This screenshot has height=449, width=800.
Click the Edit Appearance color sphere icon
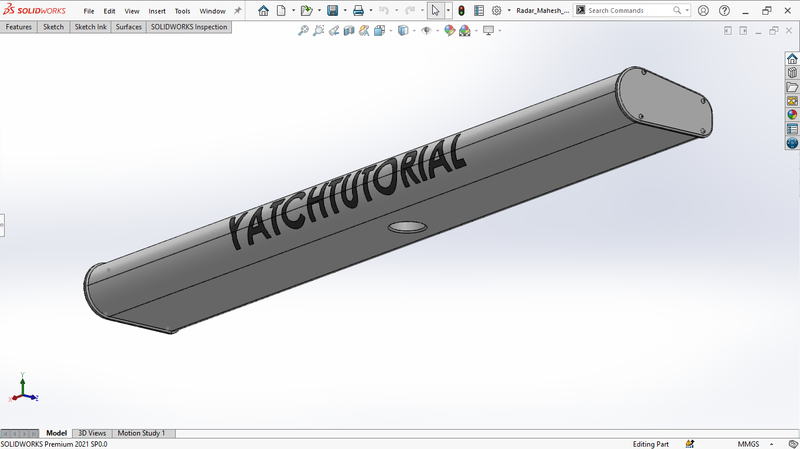point(449,31)
